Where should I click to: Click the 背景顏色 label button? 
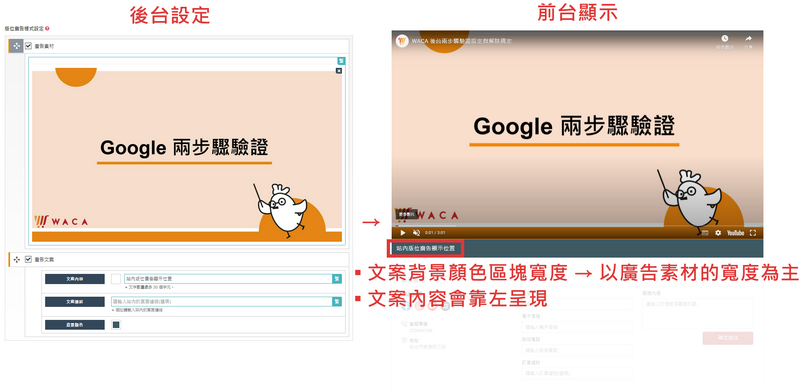point(74,325)
